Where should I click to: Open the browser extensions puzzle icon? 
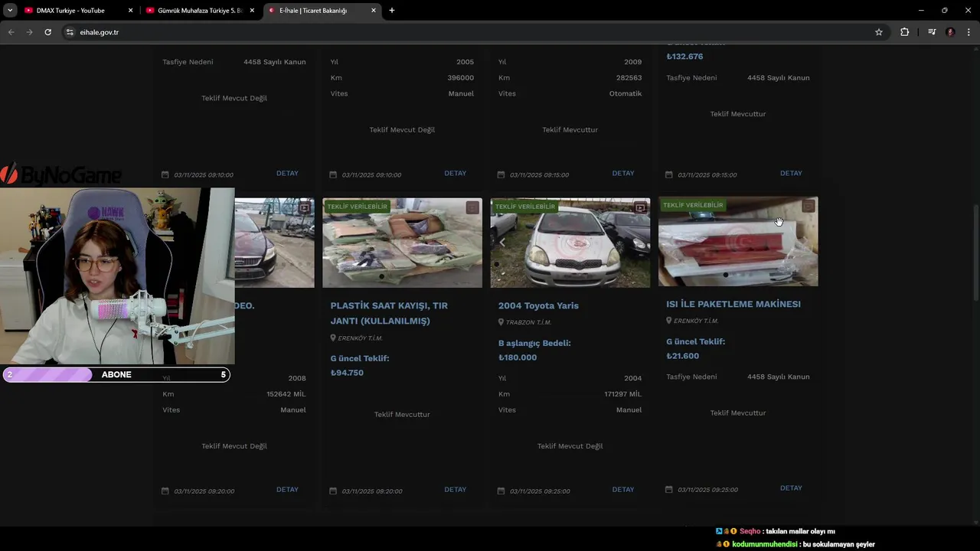click(x=904, y=32)
